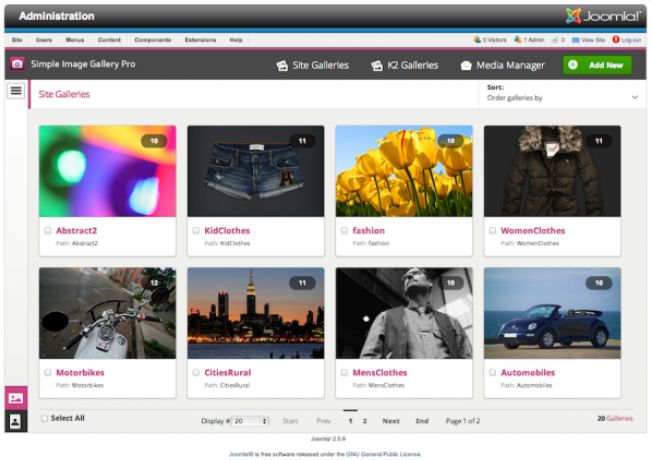This screenshot has height=460, width=651.
Task: Open the Display # dropdown
Action: click(x=251, y=421)
